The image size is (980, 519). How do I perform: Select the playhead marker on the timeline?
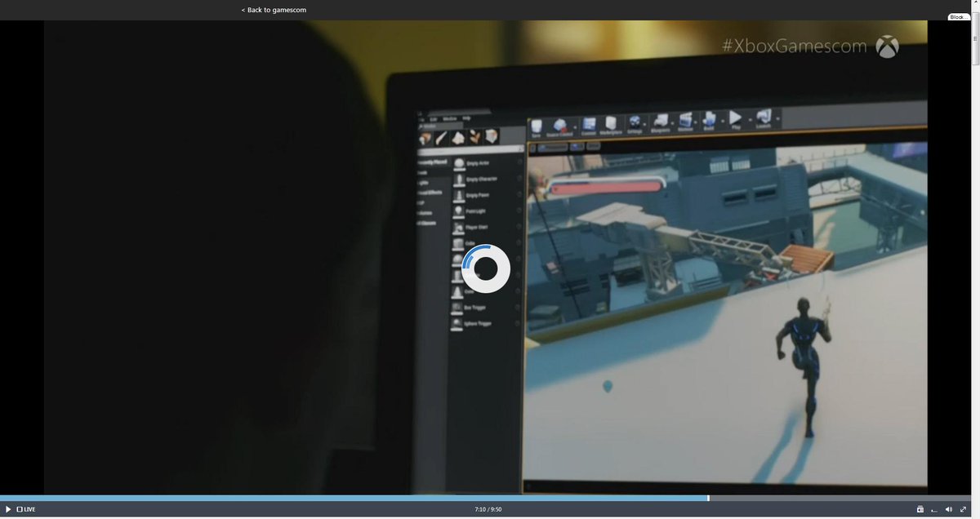(x=708, y=498)
